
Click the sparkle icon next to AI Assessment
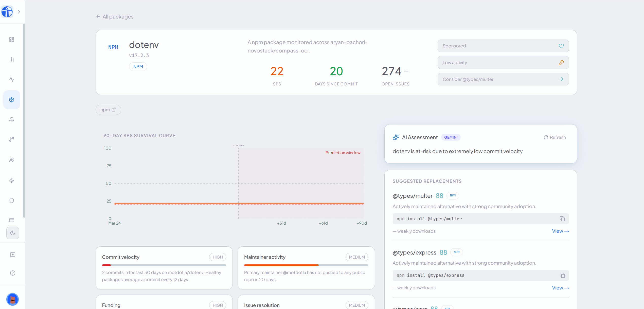(x=396, y=137)
